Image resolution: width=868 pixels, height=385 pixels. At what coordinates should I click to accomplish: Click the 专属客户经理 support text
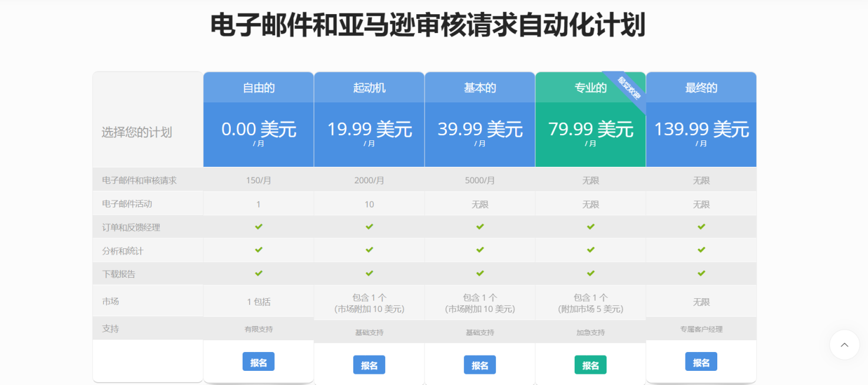click(701, 330)
